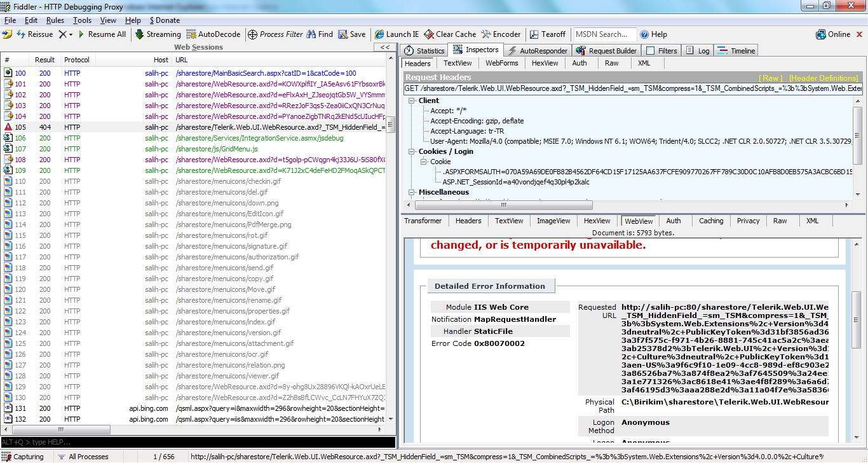This screenshot has width=868, height=463.
Task: Collapse the Client headers node
Action: [412, 100]
